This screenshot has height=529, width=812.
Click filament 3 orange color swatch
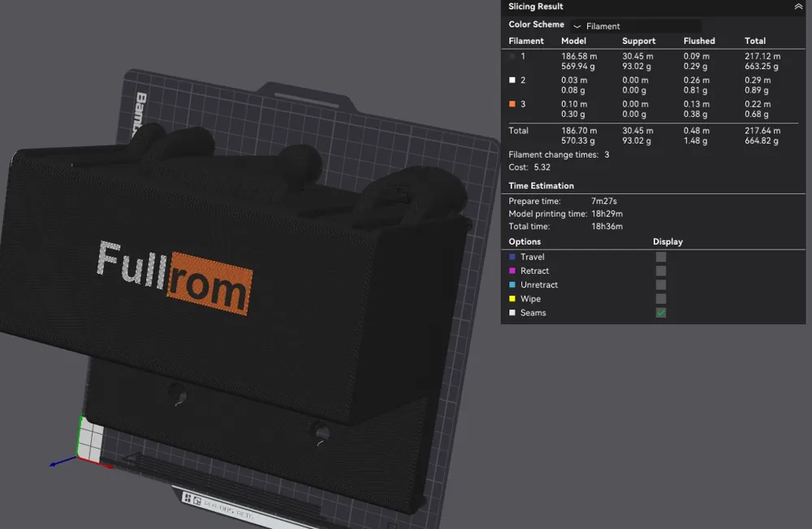pyautogui.click(x=512, y=104)
